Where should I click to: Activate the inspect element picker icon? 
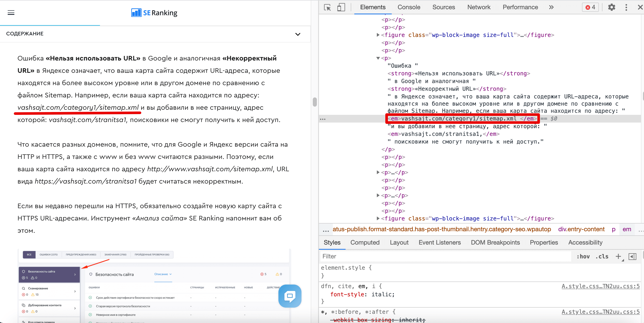[327, 7]
